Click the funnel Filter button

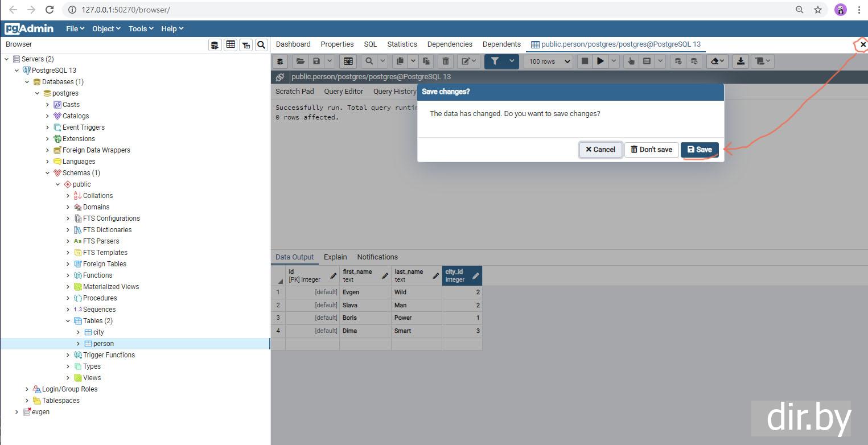[x=495, y=61]
